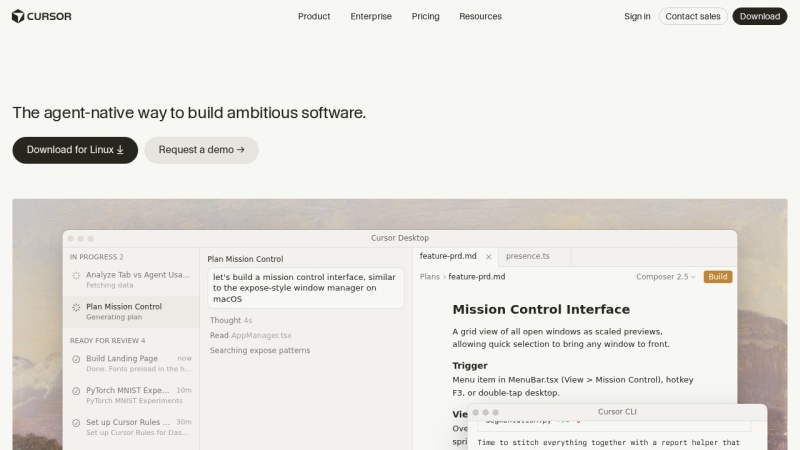Click checkmark icon beside Build Landing Page
This screenshot has width=800, height=450.
click(76, 359)
